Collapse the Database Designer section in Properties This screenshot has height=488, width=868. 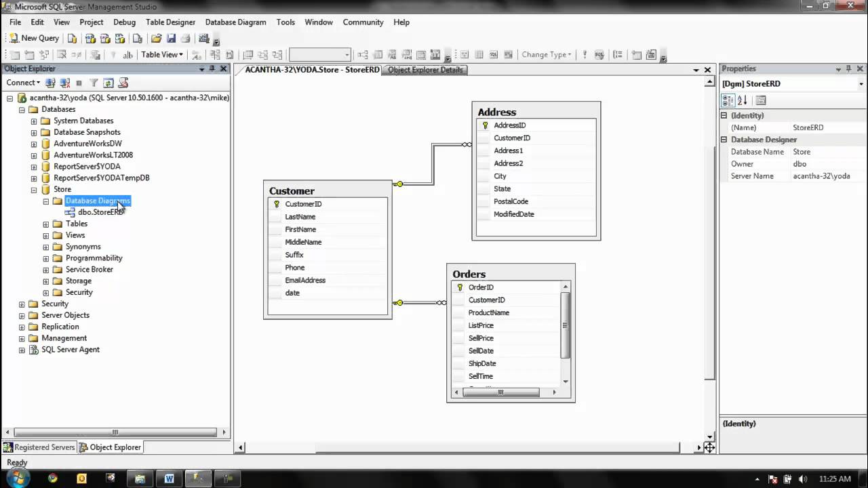click(x=724, y=140)
